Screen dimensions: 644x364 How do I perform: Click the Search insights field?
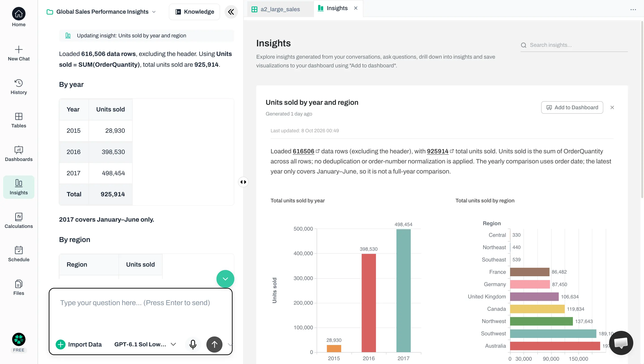574,45
